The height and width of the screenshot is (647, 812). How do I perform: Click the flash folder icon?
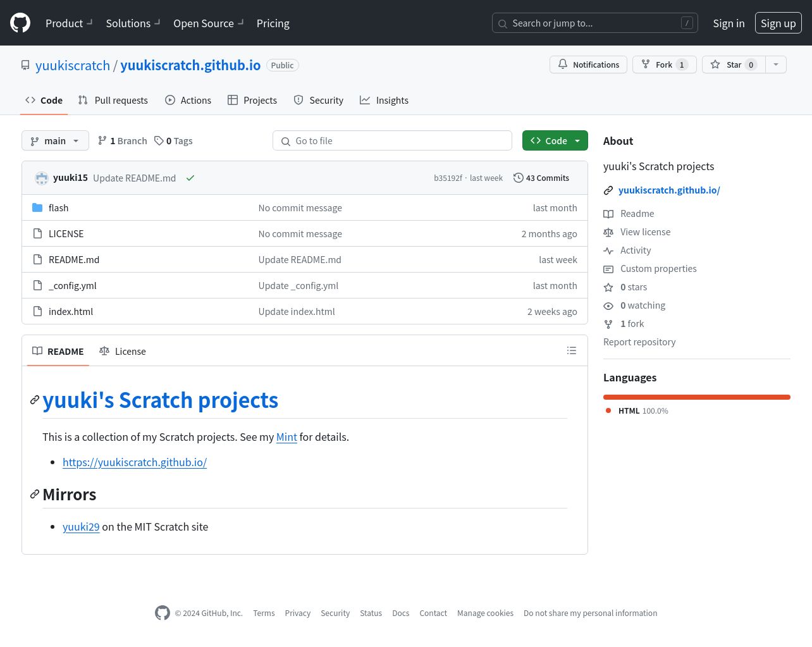click(37, 207)
